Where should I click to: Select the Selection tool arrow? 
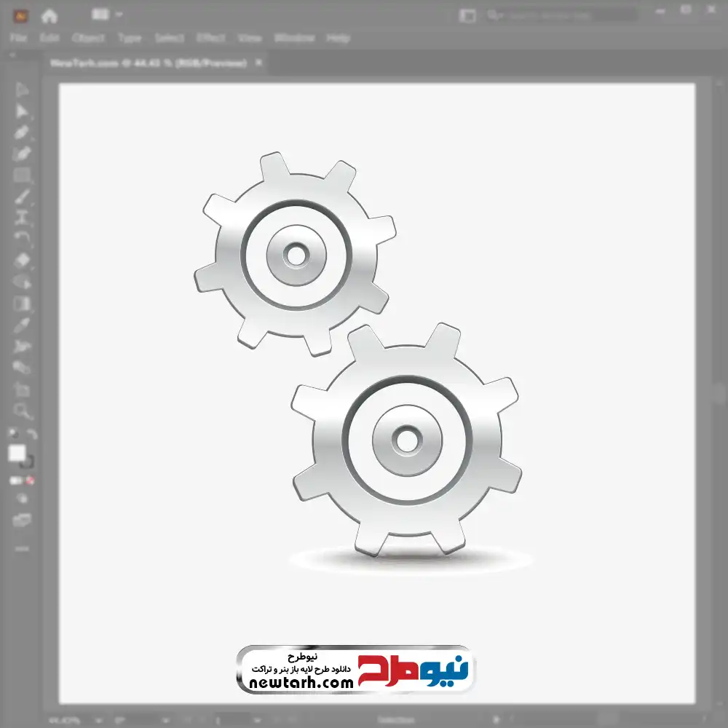pyautogui.click(x=22, y=90)
